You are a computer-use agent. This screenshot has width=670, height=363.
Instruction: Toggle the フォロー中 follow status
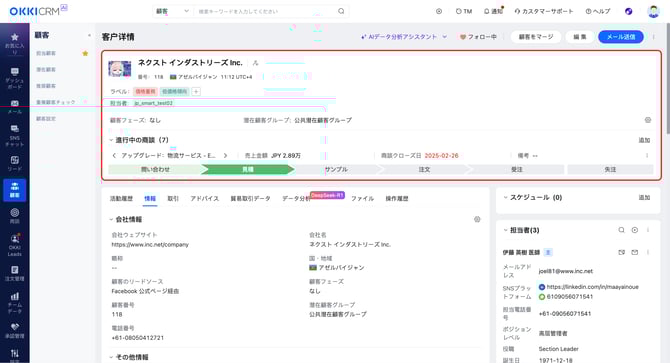coord(478,37)
